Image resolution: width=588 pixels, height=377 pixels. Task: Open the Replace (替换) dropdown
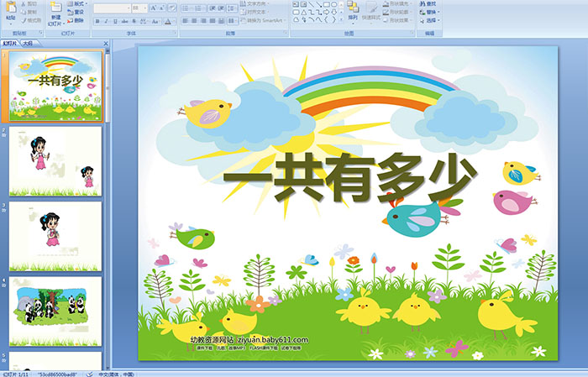pyautogui.click(x=430, y=12)
